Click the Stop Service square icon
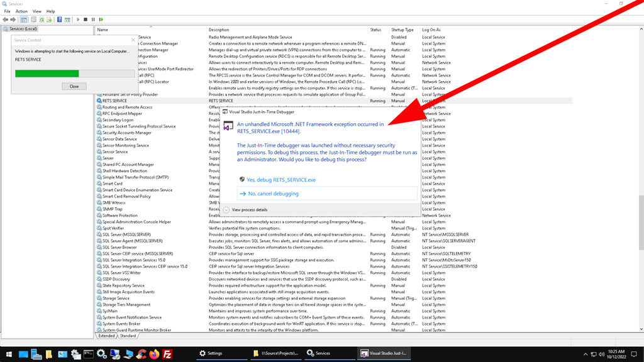The image size is (644, 362). (x=86, y=19)
